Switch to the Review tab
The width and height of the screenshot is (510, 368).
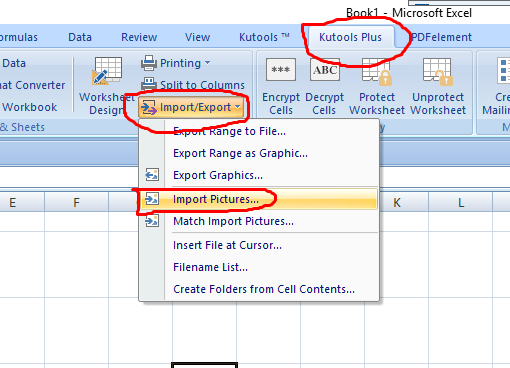tap(139, 37)
